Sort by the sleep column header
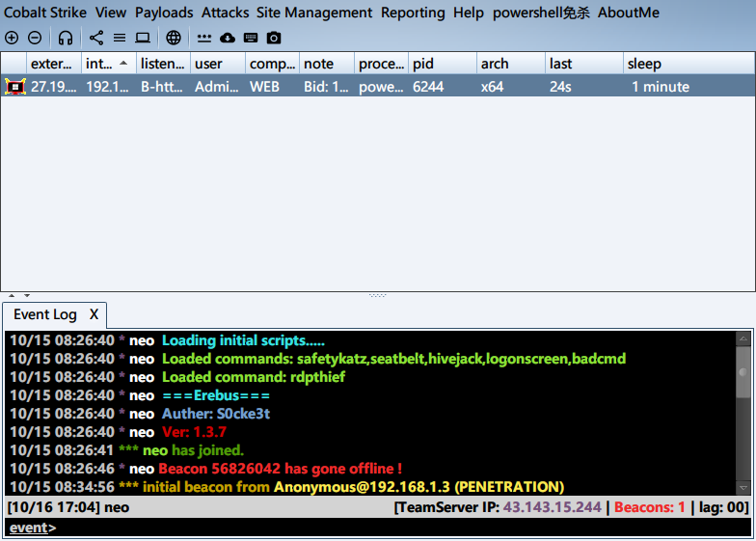Screen dimensions: 756x541 pyautogui.click(x=688, y=64)
